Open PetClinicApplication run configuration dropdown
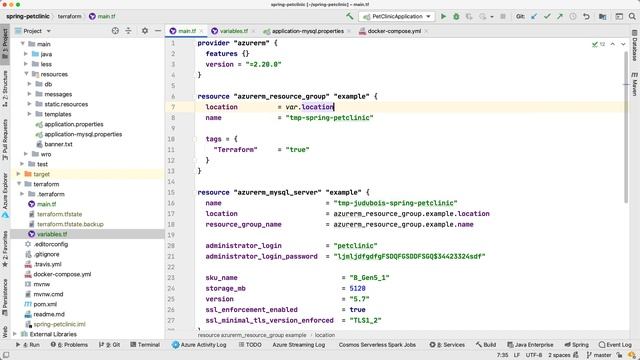Viewport: 640px width, 360px height. 397,16
